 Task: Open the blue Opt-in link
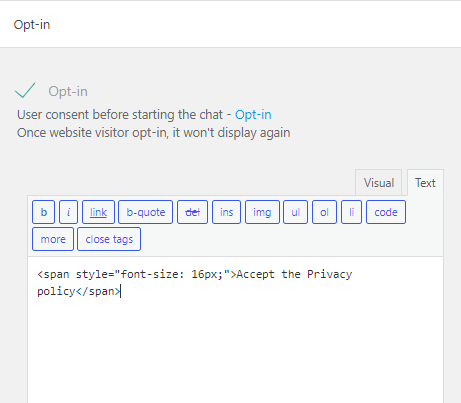point(253,115)
